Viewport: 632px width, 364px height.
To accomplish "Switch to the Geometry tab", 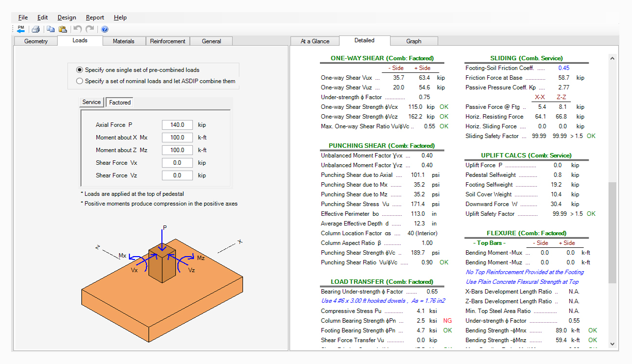I will (36, 41).
